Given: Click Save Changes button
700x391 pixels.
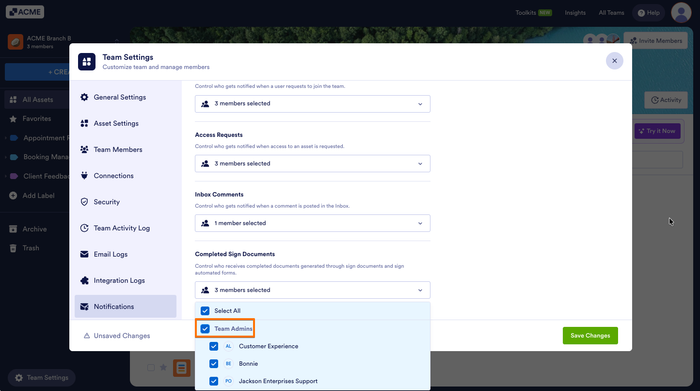Looking at the screenshot, I should point(590,336).
